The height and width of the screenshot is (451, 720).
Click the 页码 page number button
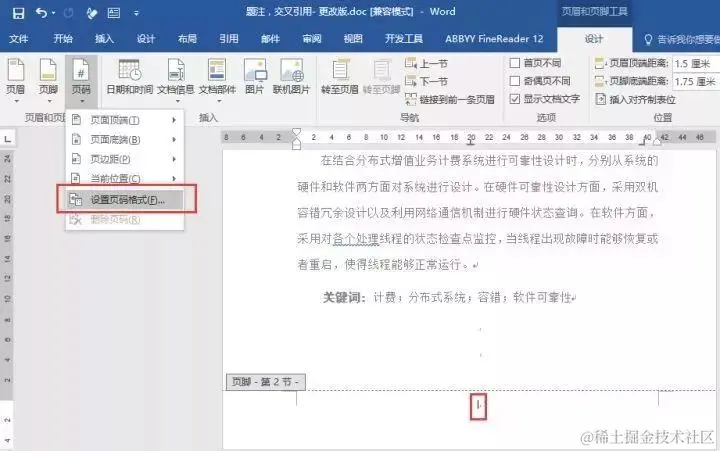pyautogui.click(x=81, y=80)
